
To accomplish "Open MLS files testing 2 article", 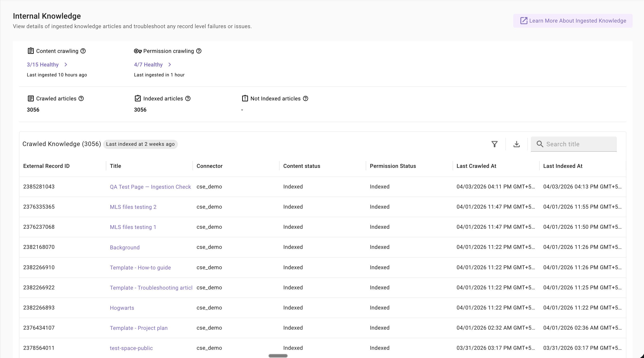I will coord(133,207).
